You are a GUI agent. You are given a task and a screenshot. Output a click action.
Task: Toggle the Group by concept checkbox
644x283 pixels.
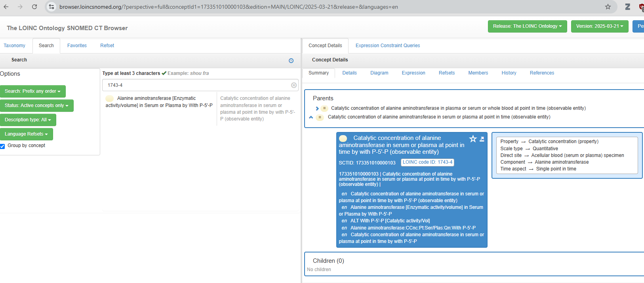(x=2, y=146)
